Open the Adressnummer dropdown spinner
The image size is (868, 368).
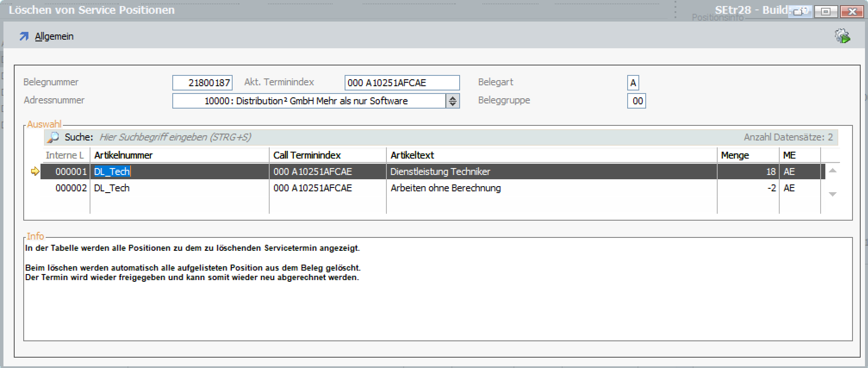pos(452,101)
